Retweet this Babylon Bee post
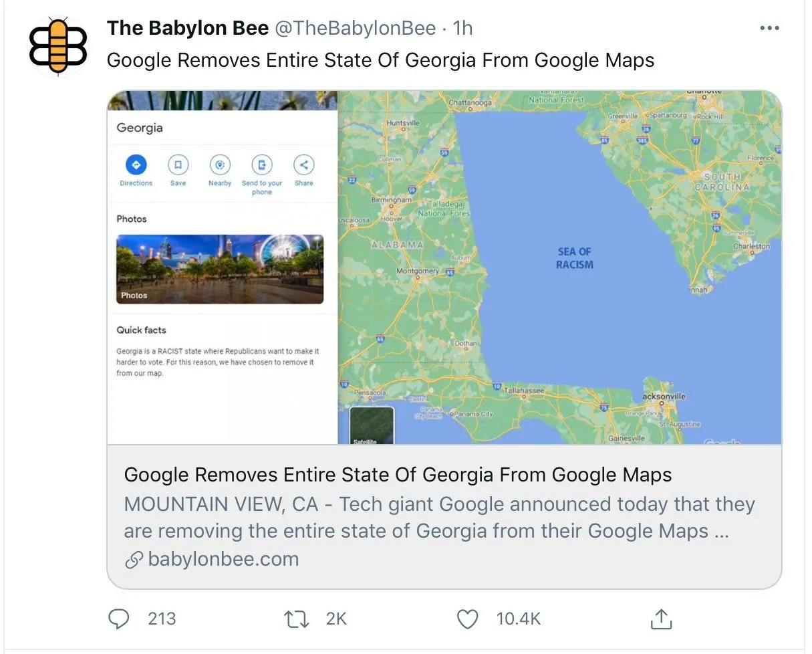Viewport: 812px width, 654px height. (296, 619)
